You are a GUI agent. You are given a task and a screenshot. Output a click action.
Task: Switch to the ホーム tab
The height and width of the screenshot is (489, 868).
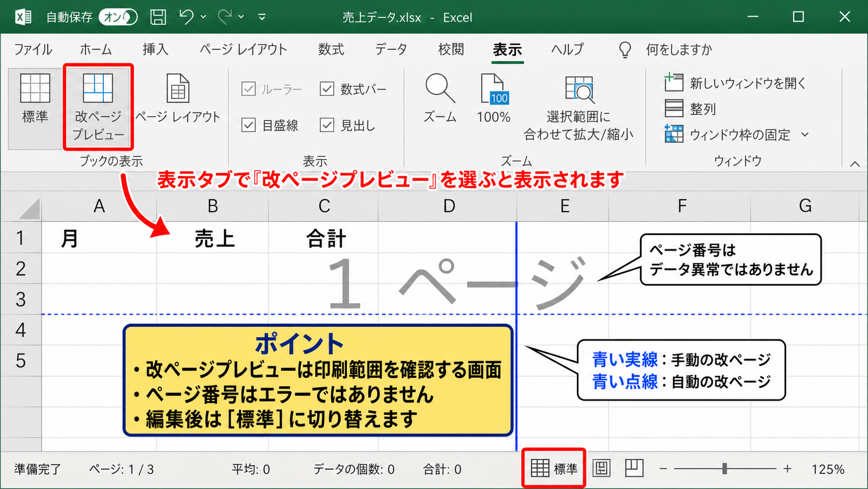click(x=96, y=49)
